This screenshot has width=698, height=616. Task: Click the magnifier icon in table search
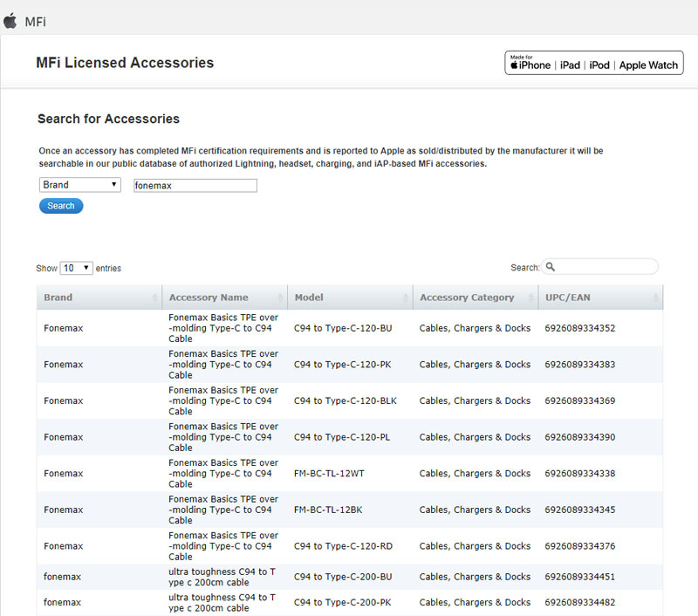(x=551, y=267)
